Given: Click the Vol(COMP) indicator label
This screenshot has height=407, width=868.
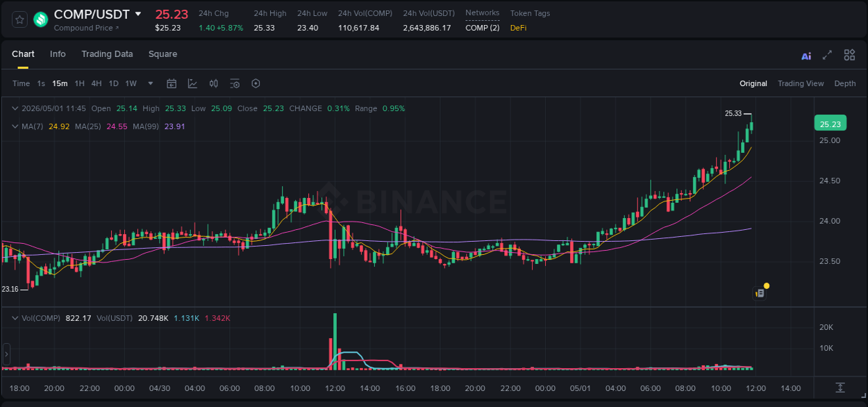Looking at the screenshot, I should [41, 318].
